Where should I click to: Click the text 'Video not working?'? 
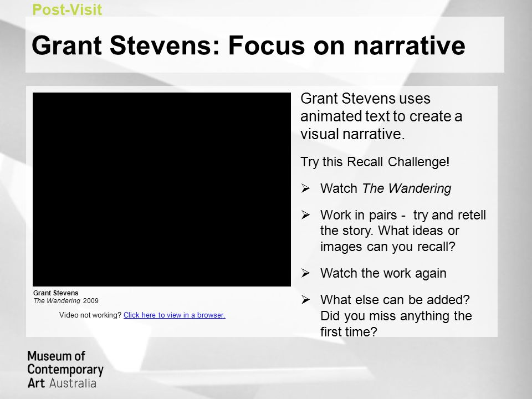[x=90, y=315]
